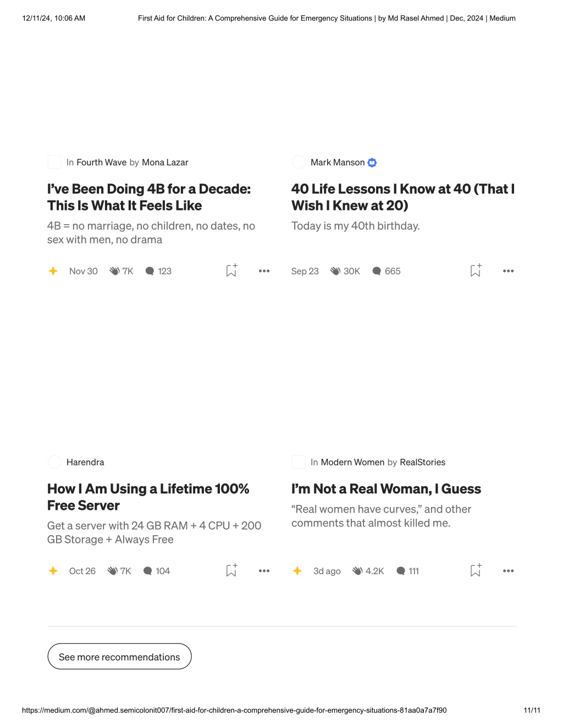Open Harendra's author profile
Viewport: 563px width, 728px height.
pos(85,463)
